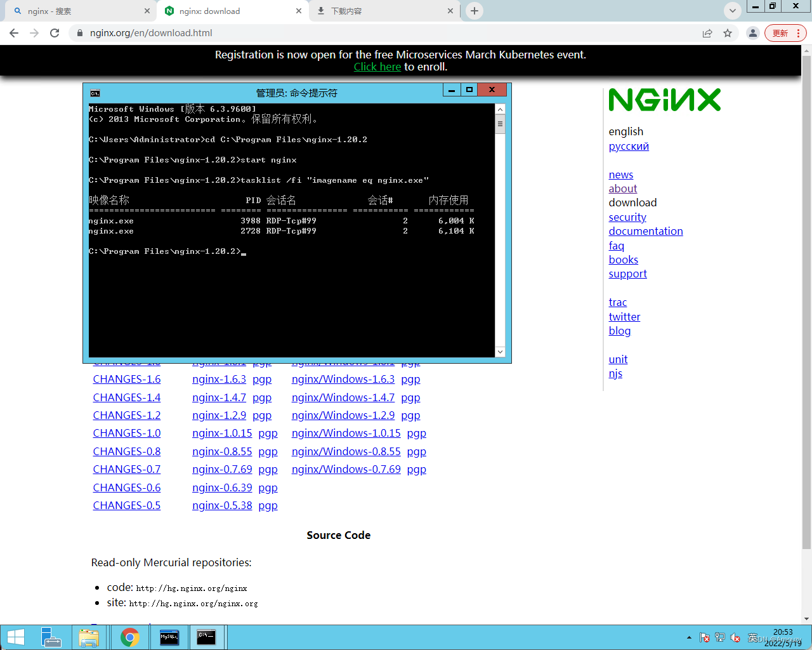Open the tab search dropdown chevron
The image size is (812, 650).
733,11
